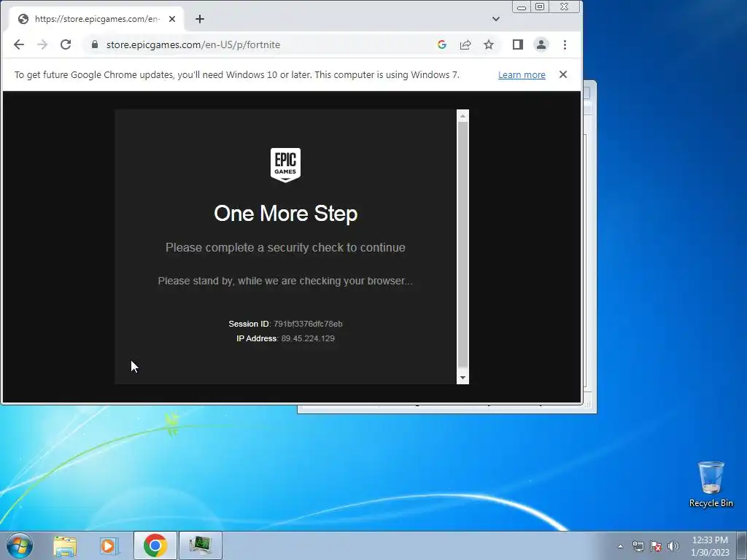This screenshot has width=747, height=560.
Task: Select the store.epicgames.com browser tab
Action: pyautogui.click(x=97, y=19)
